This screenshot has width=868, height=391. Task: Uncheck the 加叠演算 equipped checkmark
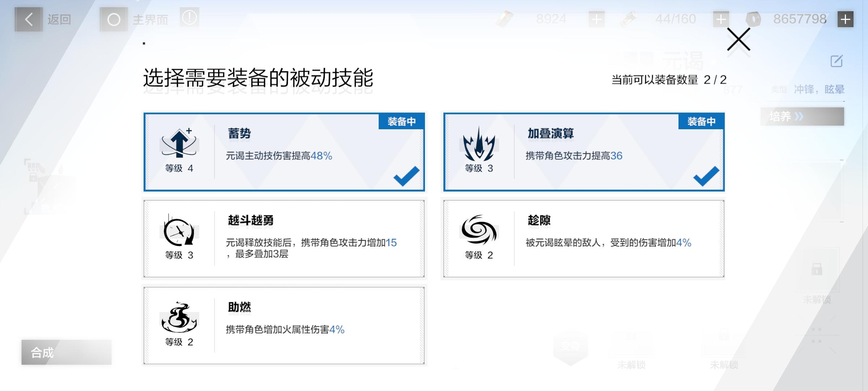point(706,176)
